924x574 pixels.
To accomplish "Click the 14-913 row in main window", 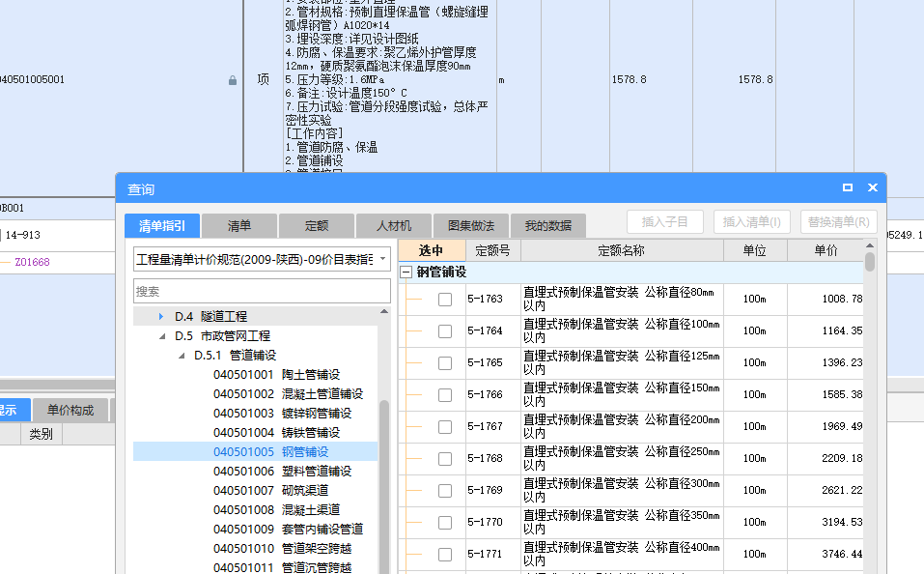I will pyautogui.click(x=22, y=235).
